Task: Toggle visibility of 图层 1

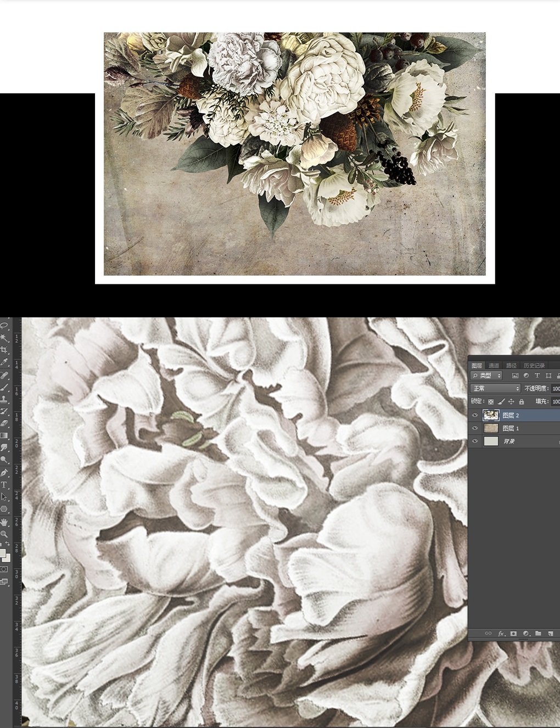Action: point(475,428)
